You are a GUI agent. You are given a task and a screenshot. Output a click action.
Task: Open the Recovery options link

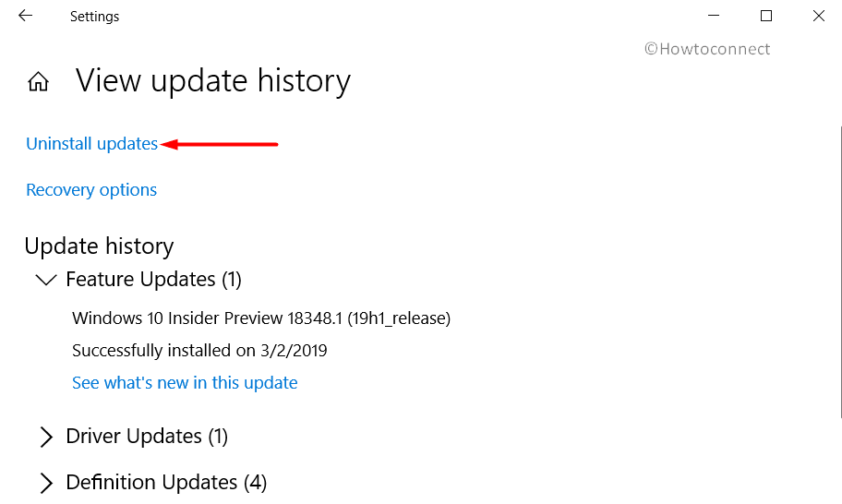click(x=91, y=189)
